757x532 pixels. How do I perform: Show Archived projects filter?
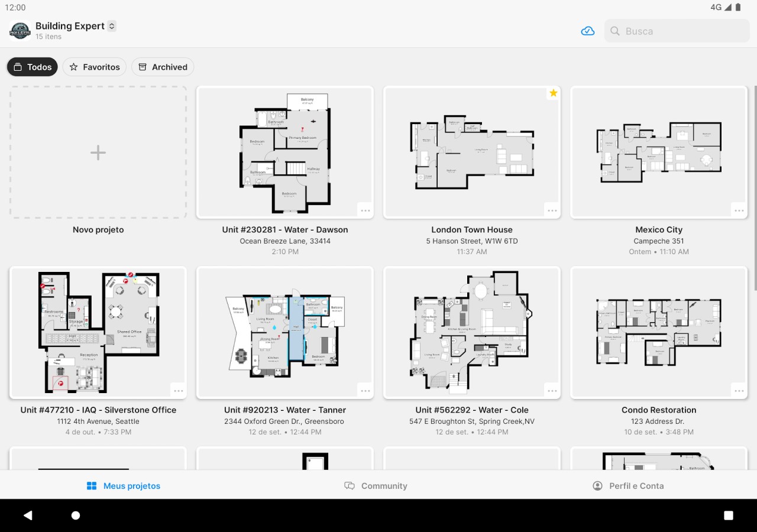pyautogui.click(x=163, y=67)
